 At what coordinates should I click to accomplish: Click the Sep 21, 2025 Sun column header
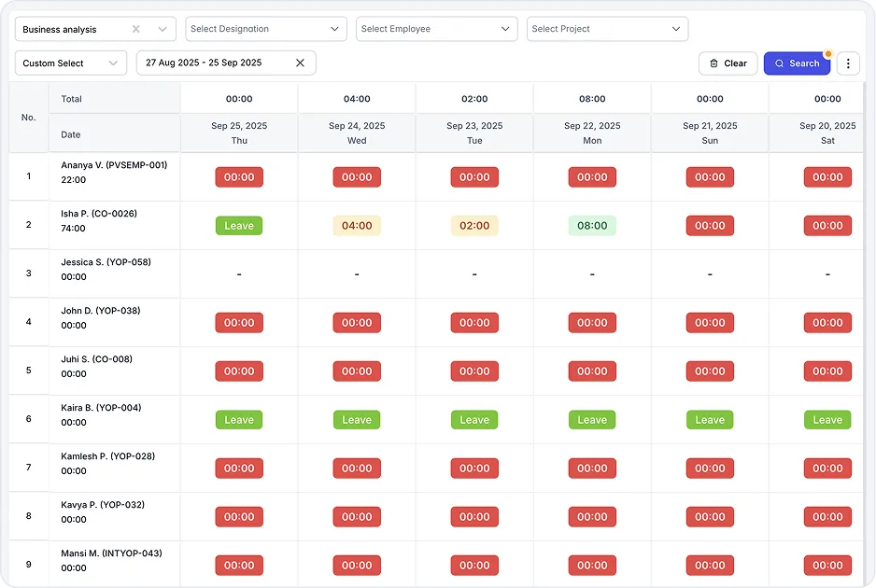tap(710, 133)
